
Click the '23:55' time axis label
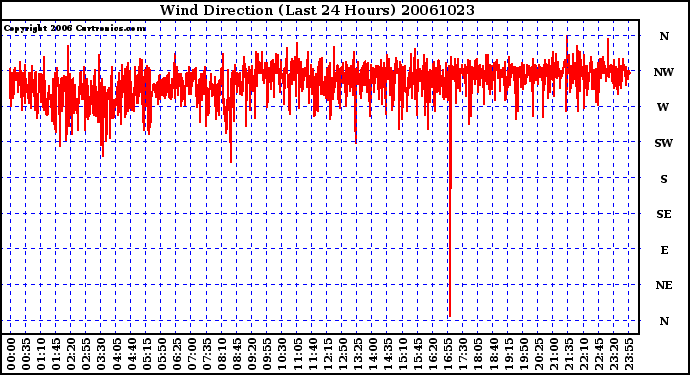(x=629, y=354)
